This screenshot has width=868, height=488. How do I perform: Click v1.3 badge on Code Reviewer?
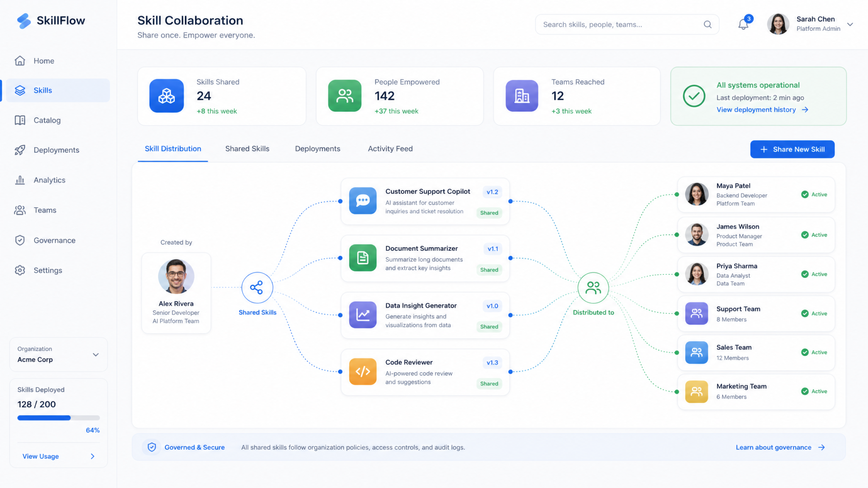492,363
